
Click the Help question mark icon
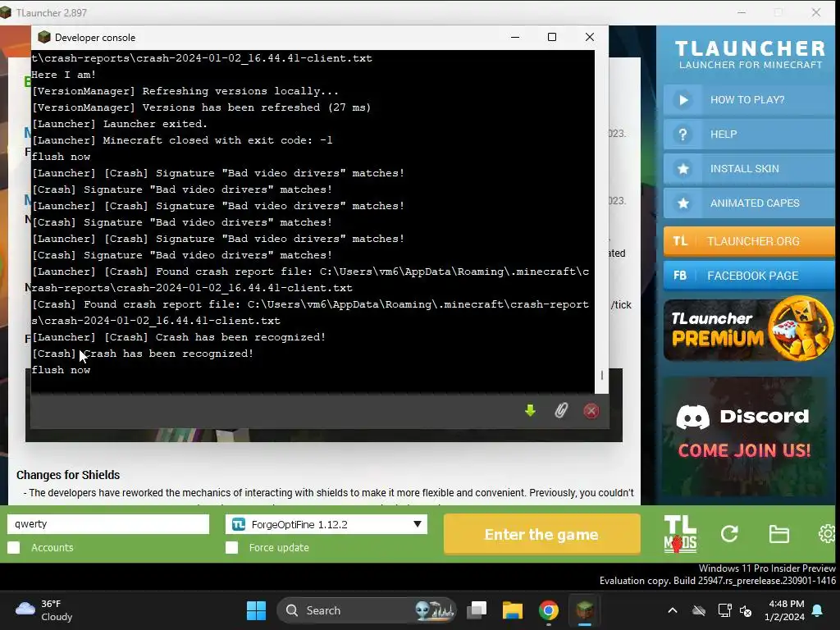683,135
